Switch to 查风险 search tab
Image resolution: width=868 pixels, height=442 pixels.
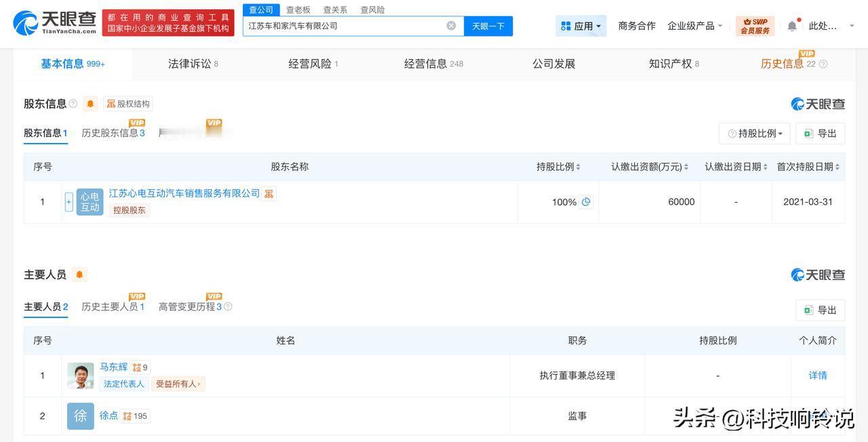[x=372, y=9]
